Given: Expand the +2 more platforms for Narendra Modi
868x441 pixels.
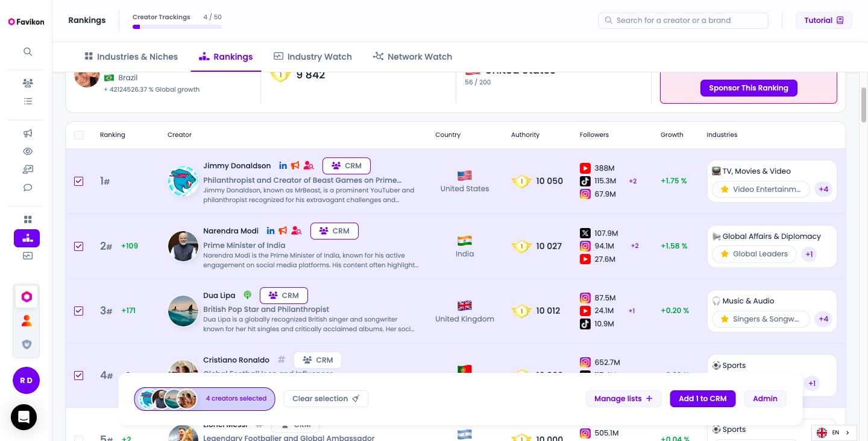Looking at the screenshot, I should [x=635, y=246].
